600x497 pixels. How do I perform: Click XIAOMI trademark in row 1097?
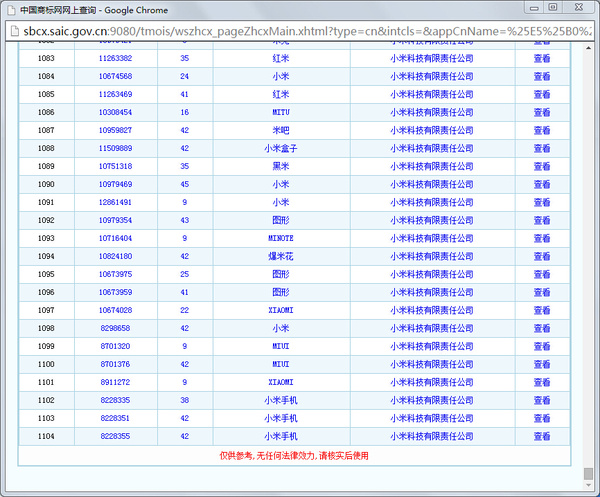pos(281,310)
